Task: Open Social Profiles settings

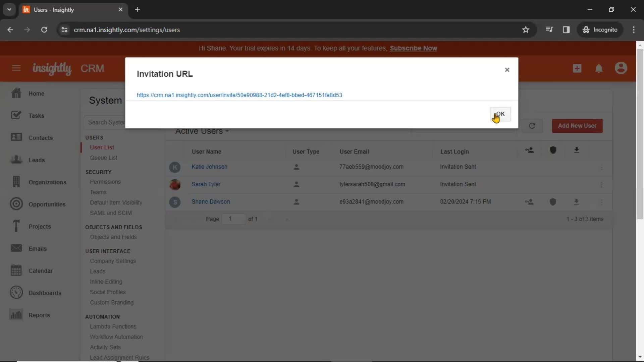Action: [x=108, y=292]
